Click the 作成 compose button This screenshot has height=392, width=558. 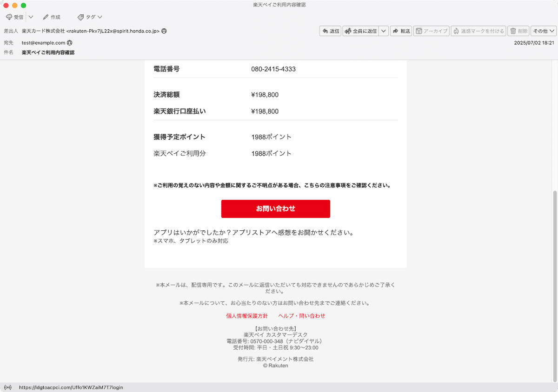coord(52,17)
